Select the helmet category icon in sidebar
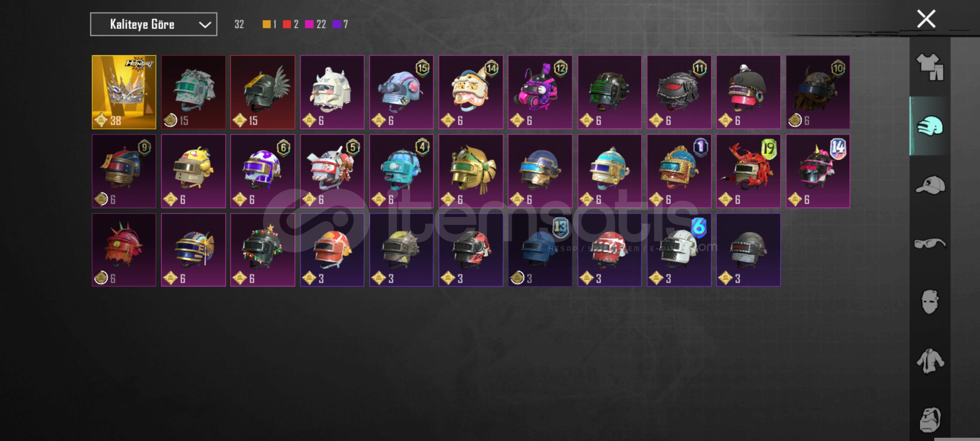The width and height of the screenshot is (980, 441). coord(930,126)
